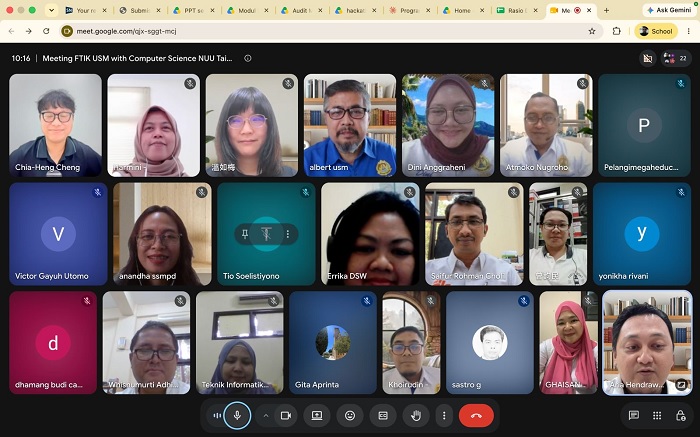Go back in browser history
This screenshot has height=437, width=700.
(12, 31)
